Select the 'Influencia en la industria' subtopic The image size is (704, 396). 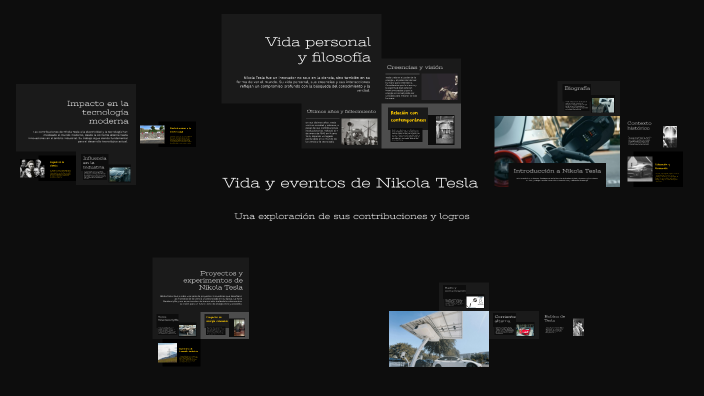106,168
